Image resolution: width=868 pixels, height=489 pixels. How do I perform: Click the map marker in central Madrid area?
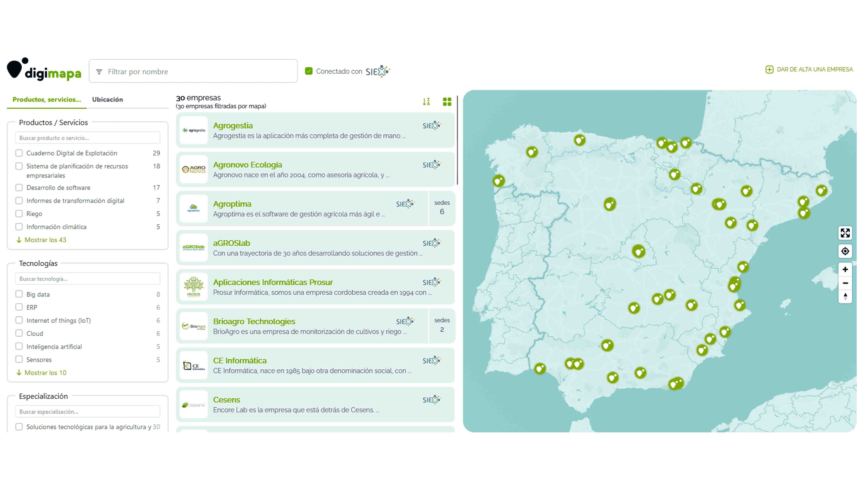click(x=638, y=251)
